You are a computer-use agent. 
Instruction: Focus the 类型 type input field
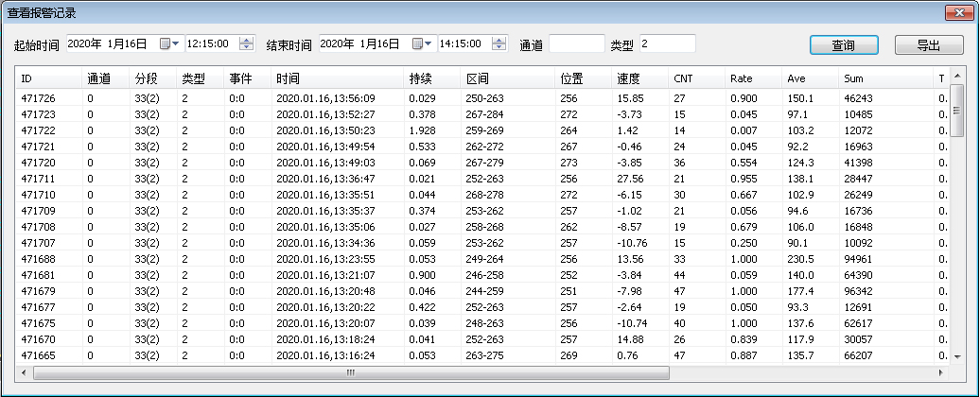coord(668,43)
